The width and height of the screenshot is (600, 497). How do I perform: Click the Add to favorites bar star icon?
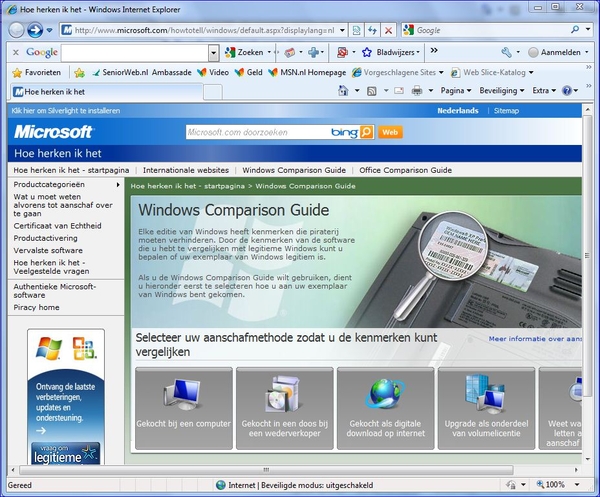pos(79,72)
